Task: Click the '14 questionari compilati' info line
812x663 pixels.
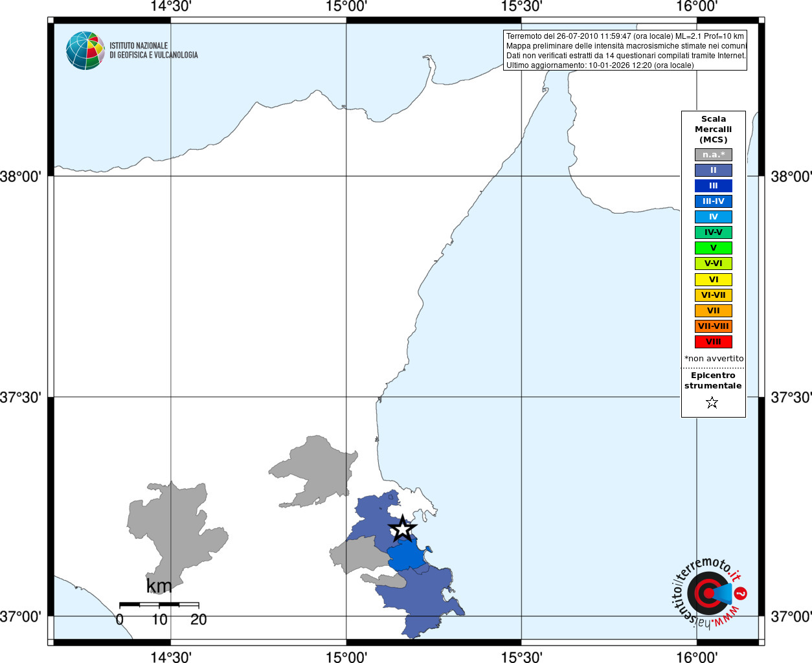Action: tap(626, 56)
